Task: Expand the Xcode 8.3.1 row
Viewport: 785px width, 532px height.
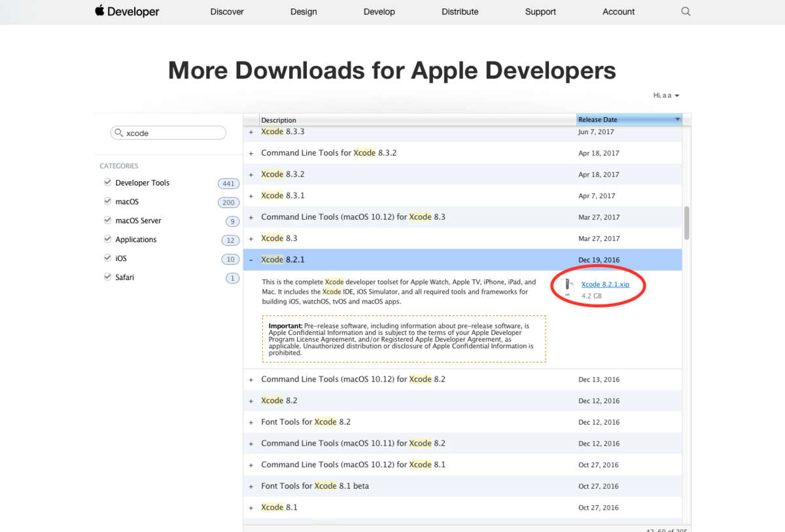Action: click(x=251, y=196)
